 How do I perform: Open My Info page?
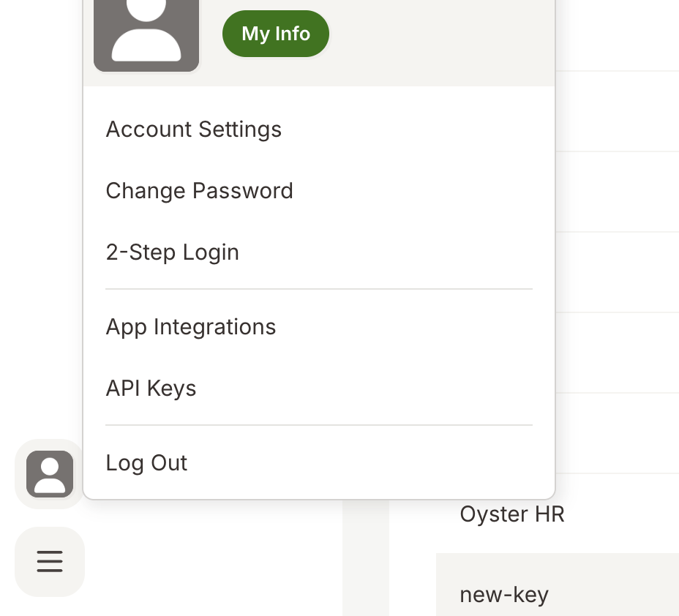point(276,34)
